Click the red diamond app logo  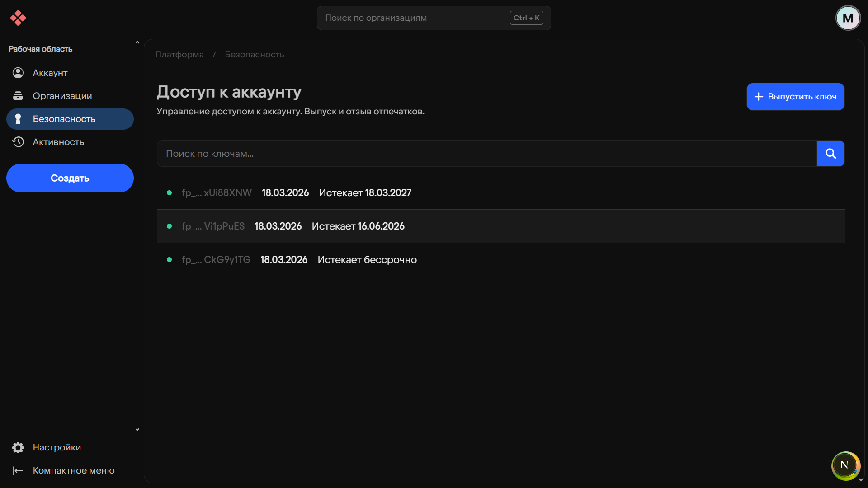click(x=18, y=18)
